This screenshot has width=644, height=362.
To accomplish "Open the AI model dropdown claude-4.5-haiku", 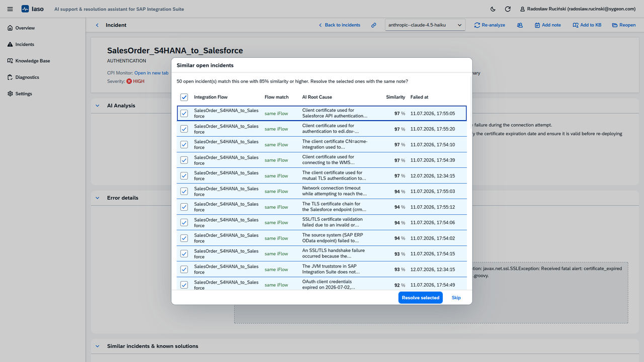I will tap(425, 25).
